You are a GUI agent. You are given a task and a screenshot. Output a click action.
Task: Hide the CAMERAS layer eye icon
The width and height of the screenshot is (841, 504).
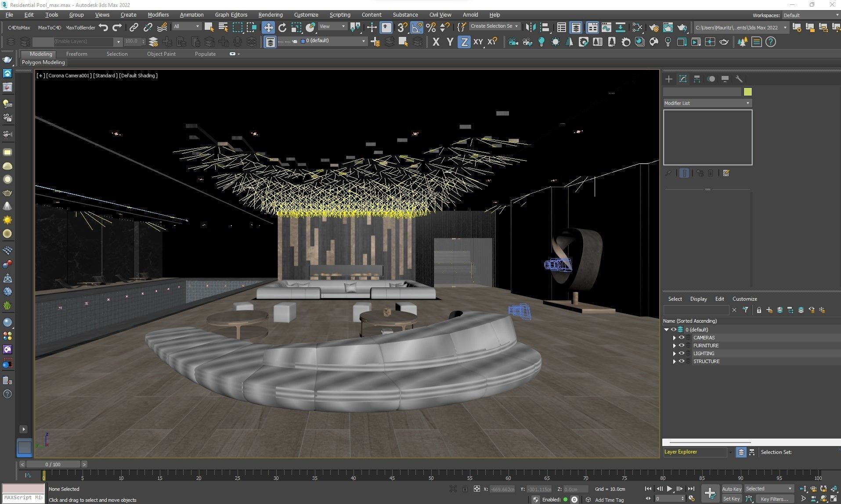coord(682,338)
